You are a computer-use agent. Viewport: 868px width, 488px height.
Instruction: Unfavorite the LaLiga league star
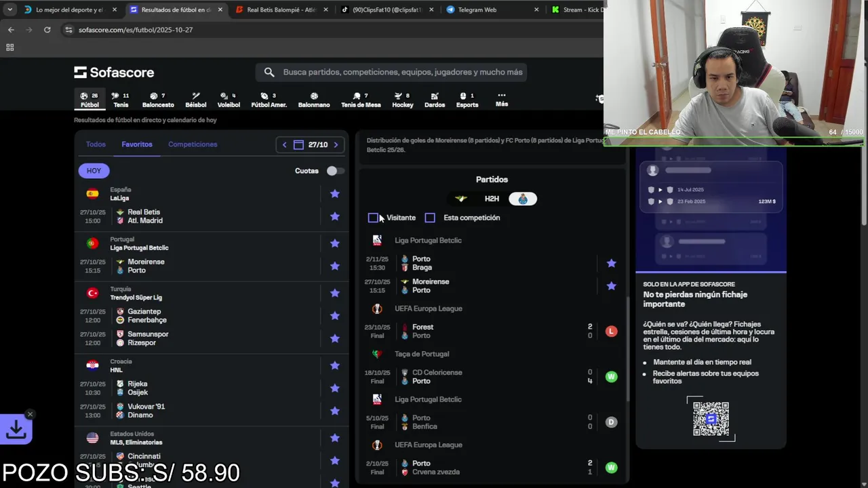(334, 194)
